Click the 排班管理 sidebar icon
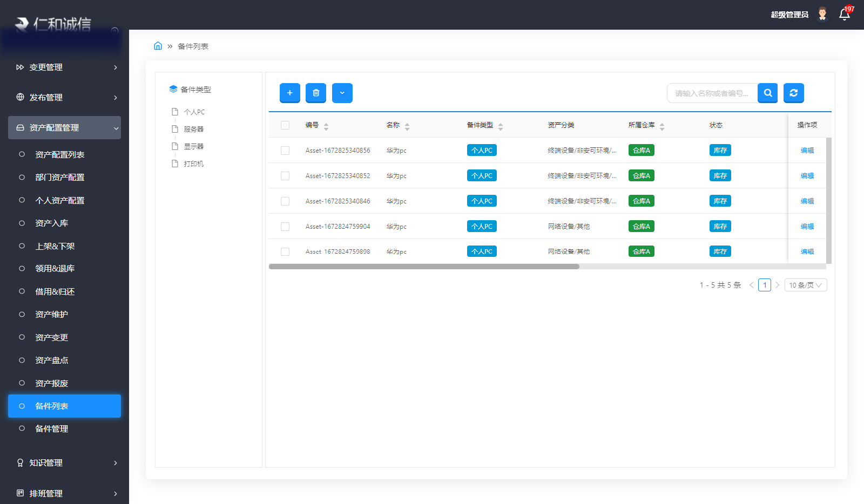Image resolution: width=864 pixels, height=504 pixels. click(x=20, y=493)
